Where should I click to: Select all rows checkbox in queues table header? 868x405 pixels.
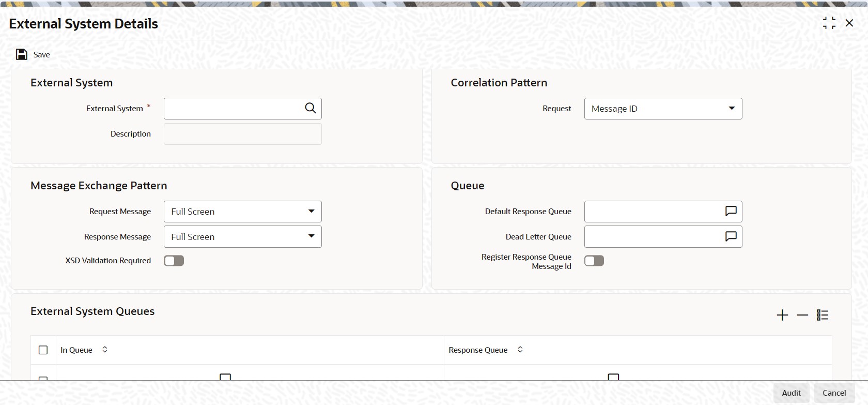pos(43,350)
